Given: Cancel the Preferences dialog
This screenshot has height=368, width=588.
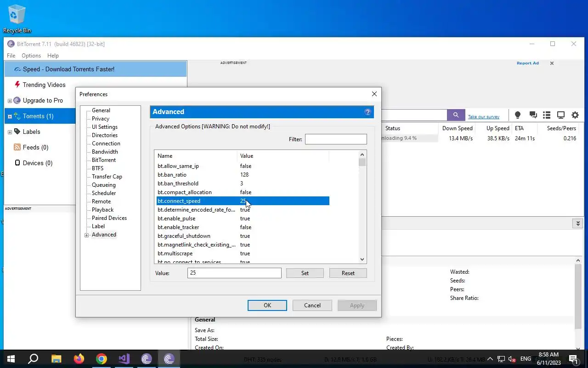Looking at the screenshot, I should coord(312,305).
